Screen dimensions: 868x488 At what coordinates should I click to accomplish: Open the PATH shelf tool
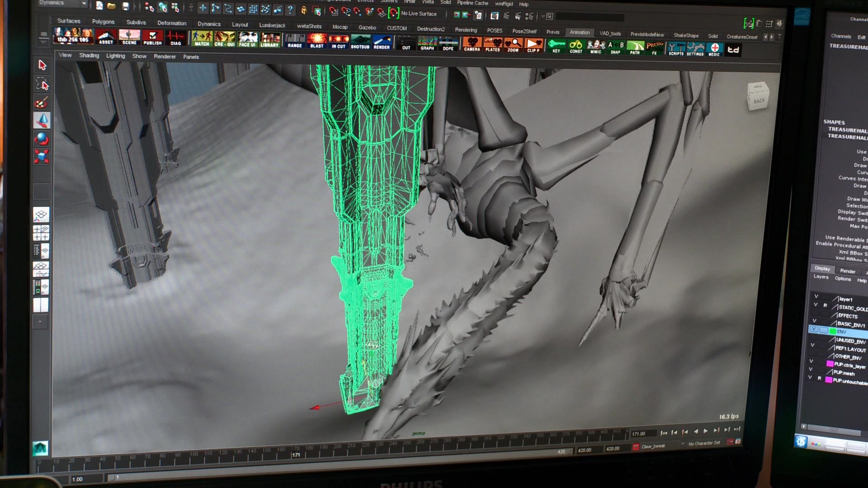(x=635, y=48)
